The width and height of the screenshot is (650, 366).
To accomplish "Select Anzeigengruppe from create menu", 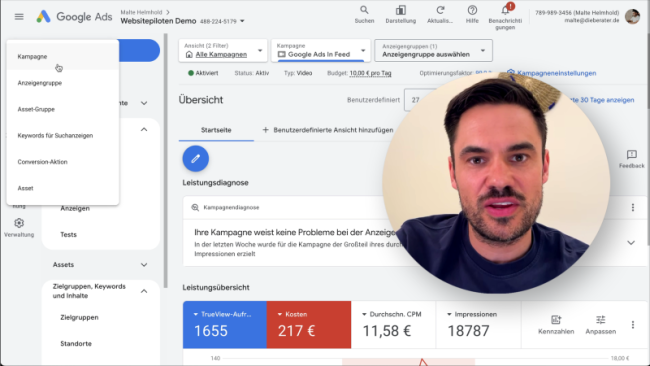I will coord(63,83).
